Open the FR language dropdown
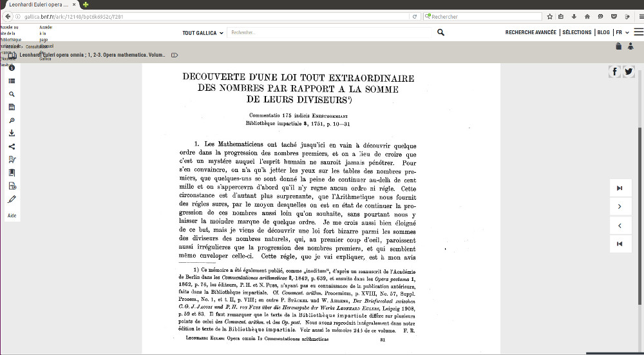The image size is (644, 355). (622, 32)
